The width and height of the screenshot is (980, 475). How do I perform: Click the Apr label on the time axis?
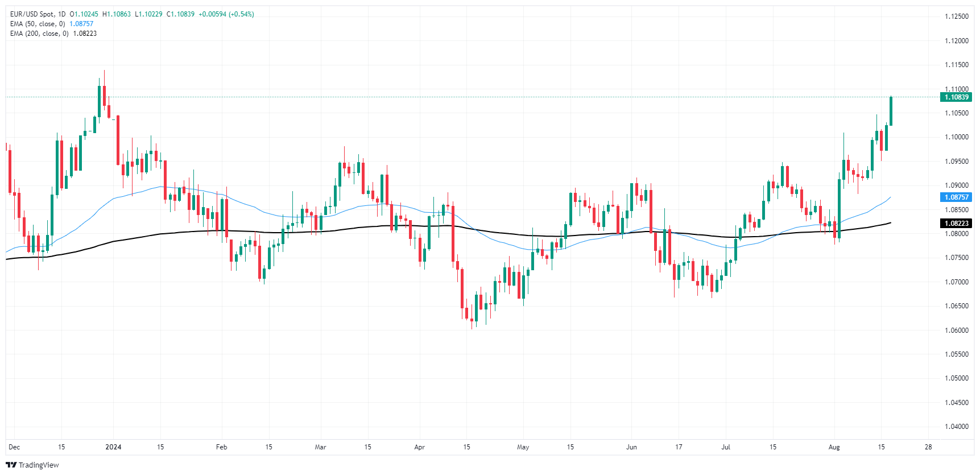[x=420, y=447]
